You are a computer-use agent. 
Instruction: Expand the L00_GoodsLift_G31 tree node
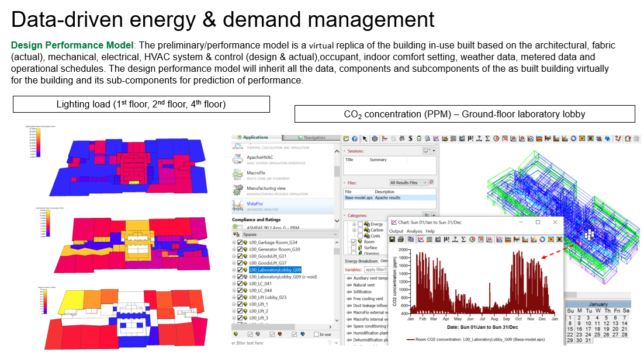coord(234,256)
